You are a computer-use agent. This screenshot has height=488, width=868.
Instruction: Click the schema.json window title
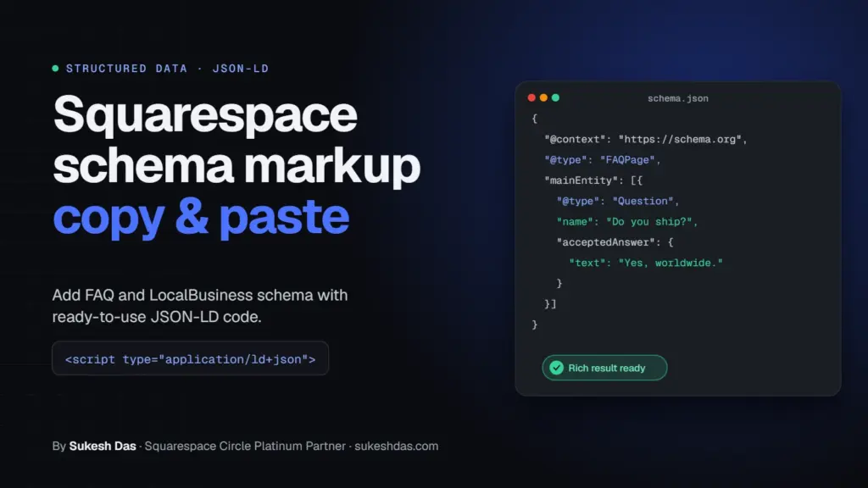677,98
